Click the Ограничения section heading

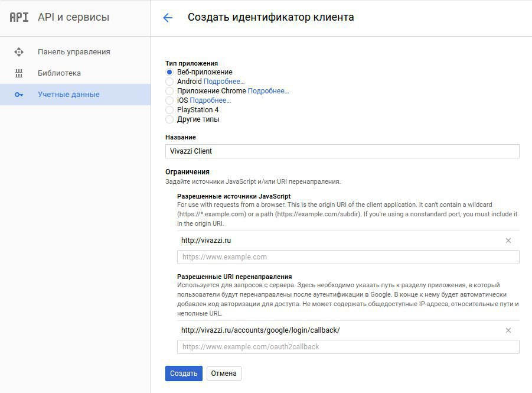pos(187,172)
